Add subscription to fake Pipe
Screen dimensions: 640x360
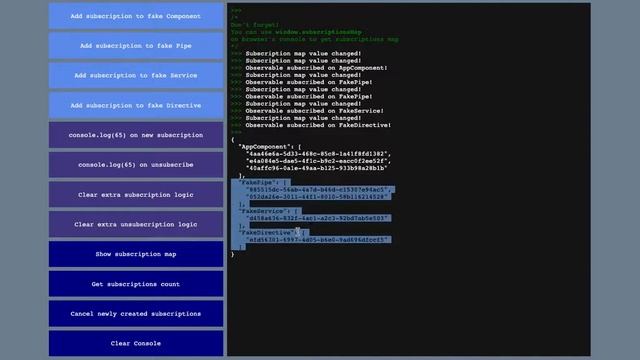[x=136, y=46]
